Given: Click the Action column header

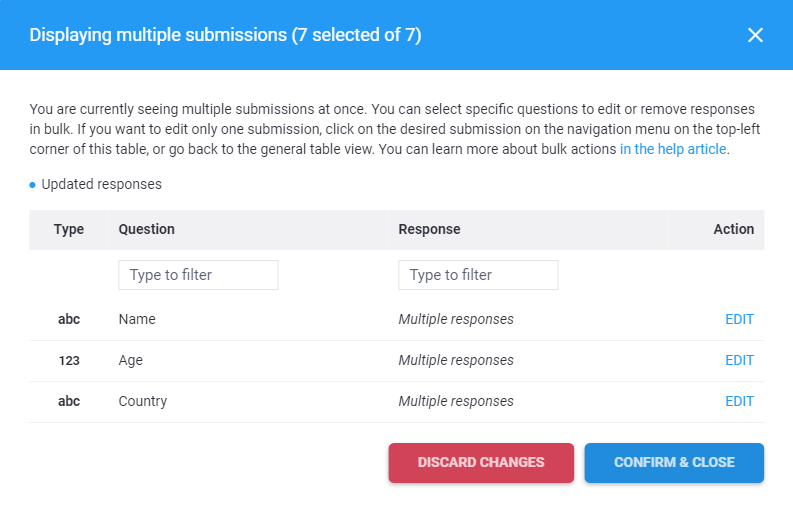Looking at the screenshot, I should (x=733, y=229).
